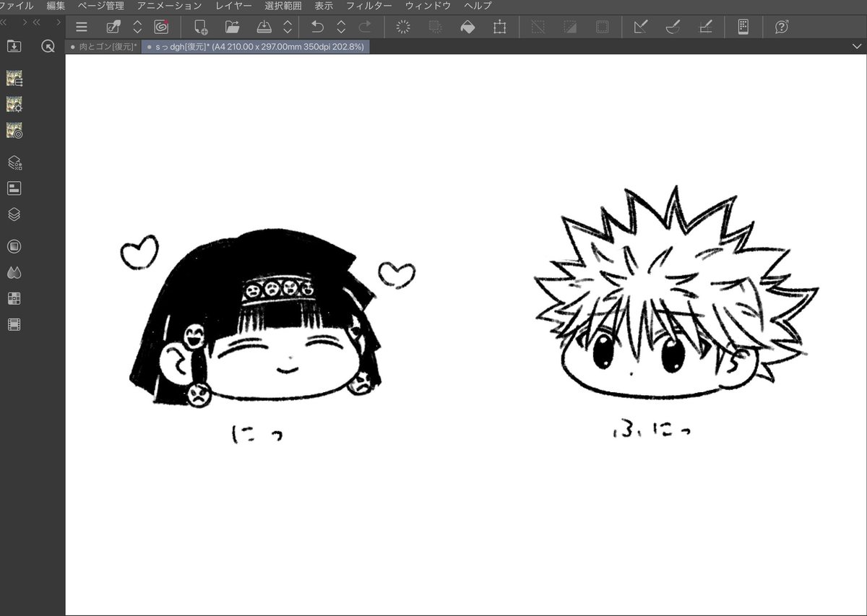The width and height of the screenshot is (867, 616).
Task: Open the フィルター menu
Action: coord(369,6)
